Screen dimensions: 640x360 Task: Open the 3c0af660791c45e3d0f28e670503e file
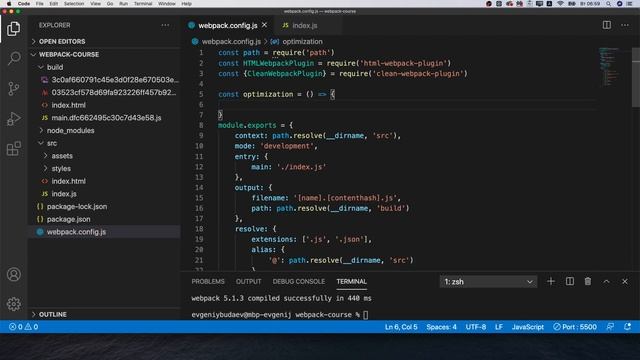(105, 80)
